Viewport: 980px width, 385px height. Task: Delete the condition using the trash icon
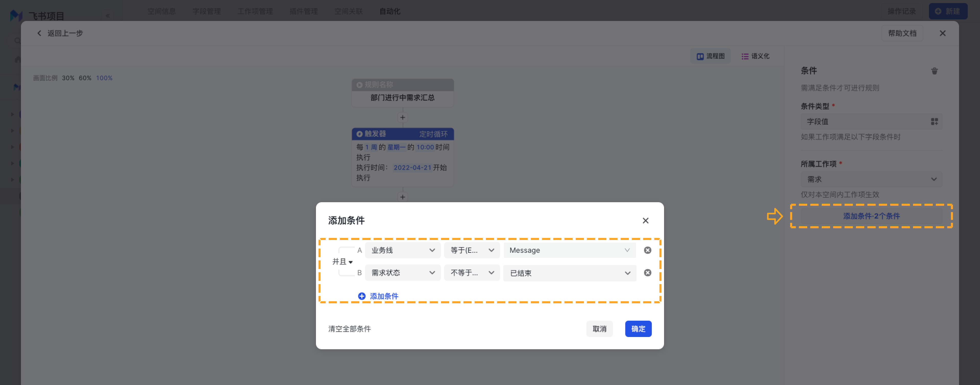[934, 71]
